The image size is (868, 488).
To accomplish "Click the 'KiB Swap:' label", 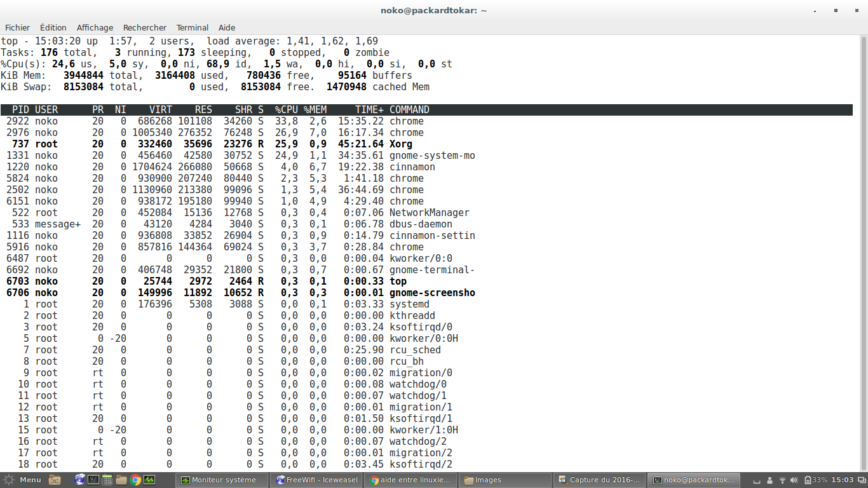I will [x=26, y=87].
